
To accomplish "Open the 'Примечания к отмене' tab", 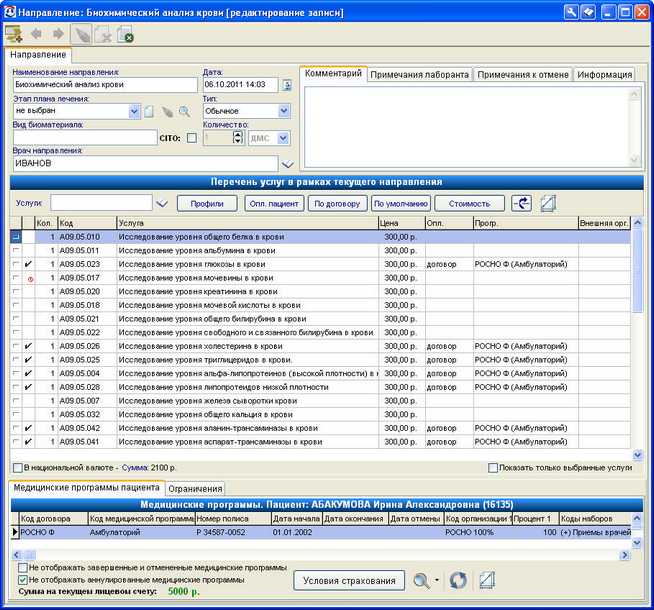I will (x=523, y=75).
